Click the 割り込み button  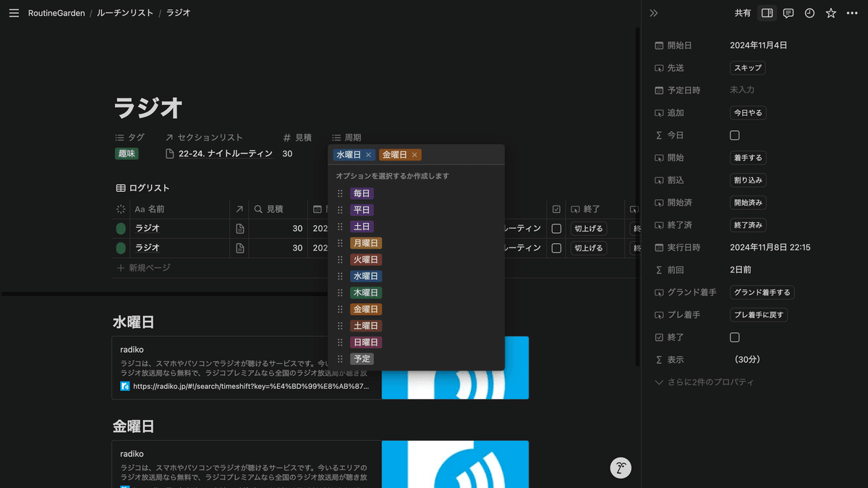748,180
